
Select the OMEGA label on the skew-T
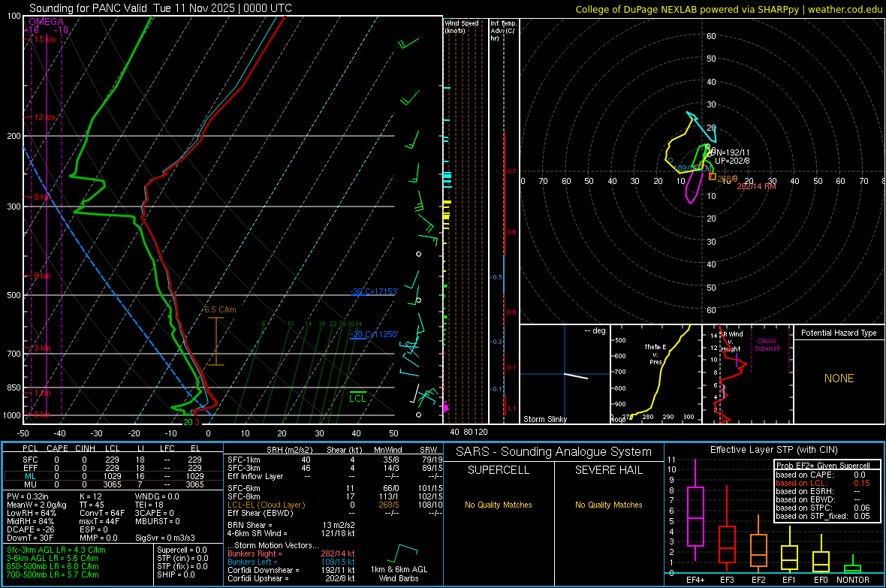(x=47, y=22)
